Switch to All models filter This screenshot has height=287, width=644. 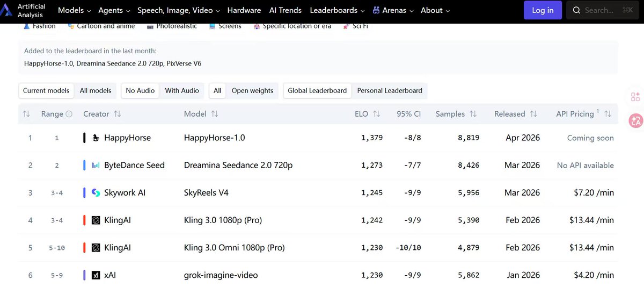pos(96,91)
